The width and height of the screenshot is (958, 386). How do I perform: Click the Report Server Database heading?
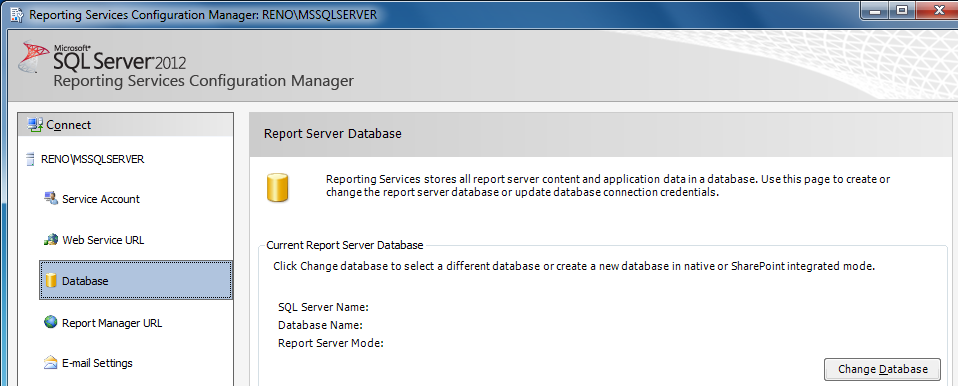click(x=332, y=133)
